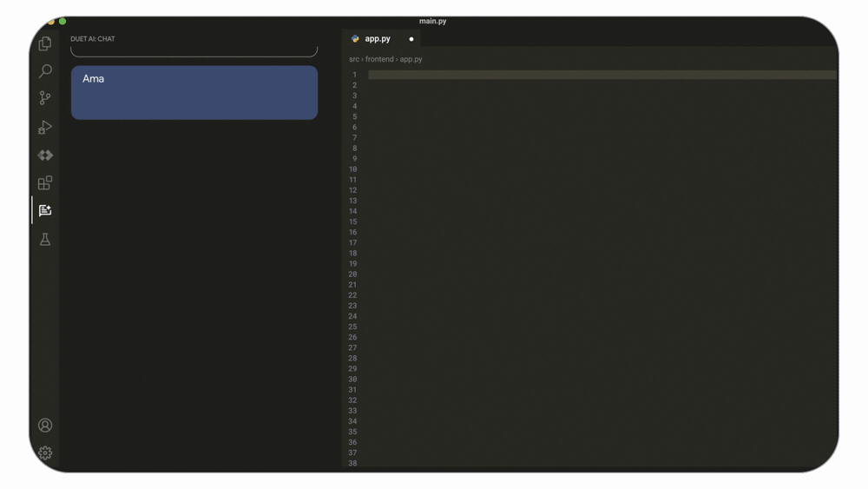The height and width of the screenshot is (489, 868).
Task: Open the Testing flask icon
Action: coord(45,239)
